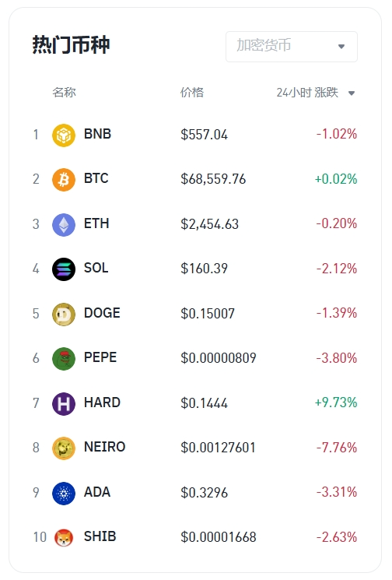Open the Dogecoin coin icon
The image size is (392, 580).
tap(64, 314)
